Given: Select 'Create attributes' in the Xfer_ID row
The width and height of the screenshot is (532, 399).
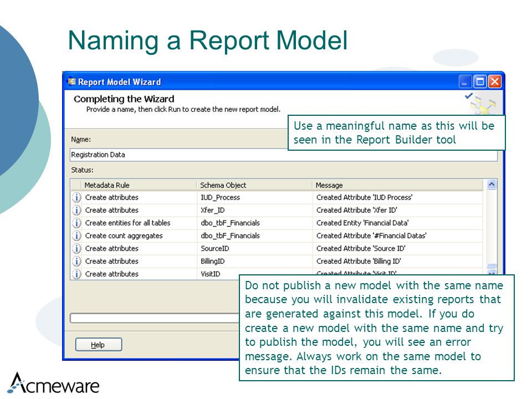Looking at the screenshot, I should pyautogui.click(x=111, y=211).
